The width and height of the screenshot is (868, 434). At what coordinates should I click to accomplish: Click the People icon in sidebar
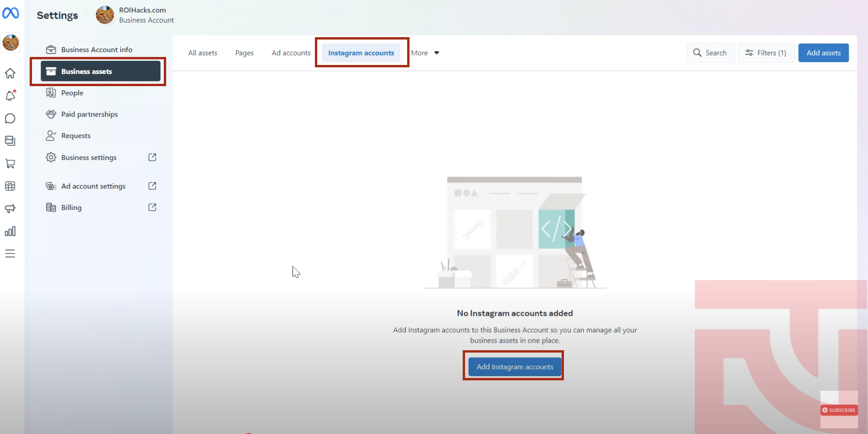pyautogui.click(x=51, y=93)
